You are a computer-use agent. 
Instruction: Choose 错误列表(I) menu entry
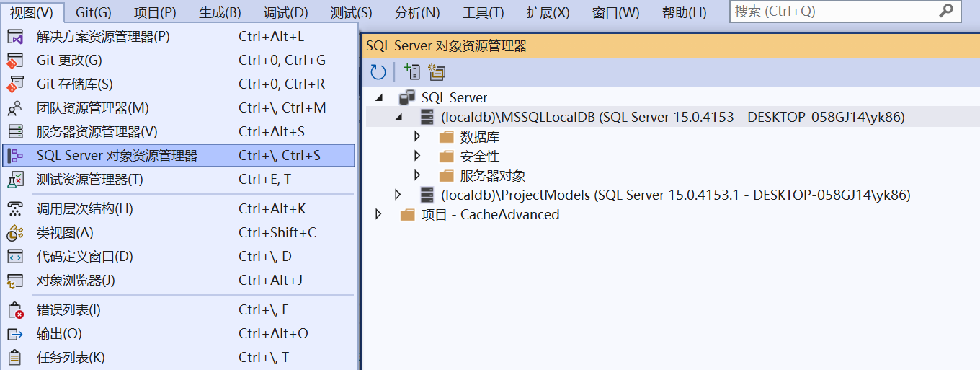click(179, 310)
